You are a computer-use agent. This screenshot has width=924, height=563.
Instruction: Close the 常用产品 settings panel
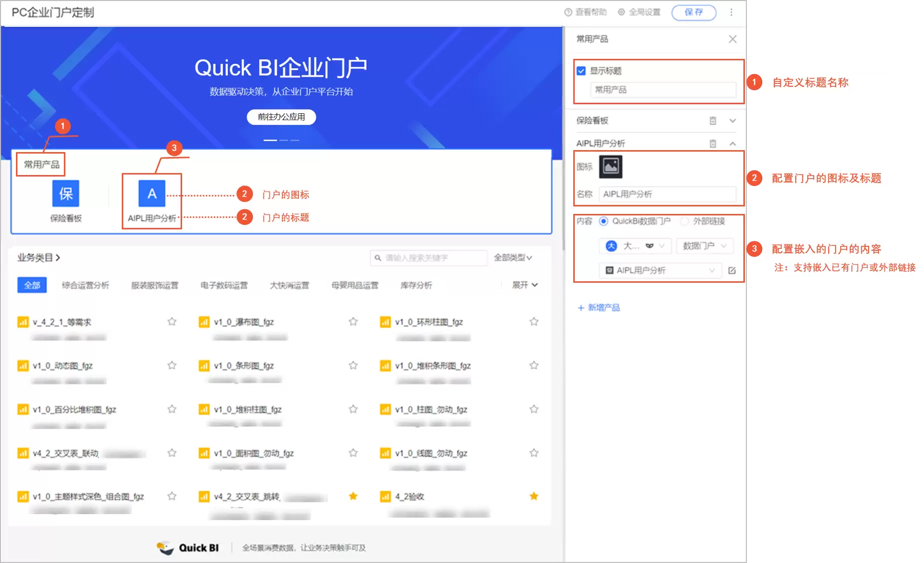pos(732,39)
